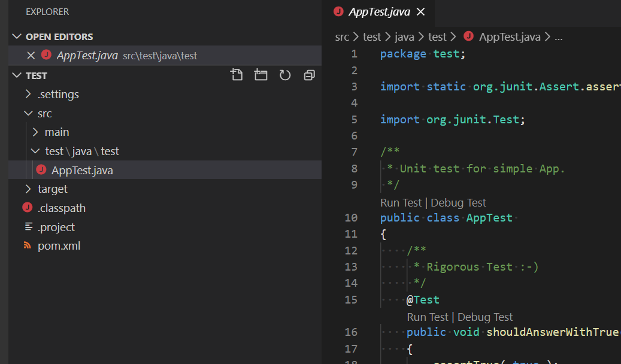Click the Collapse Folders icon in Explorer
This screenshot has height=364, width=621.
click(309, 75)
